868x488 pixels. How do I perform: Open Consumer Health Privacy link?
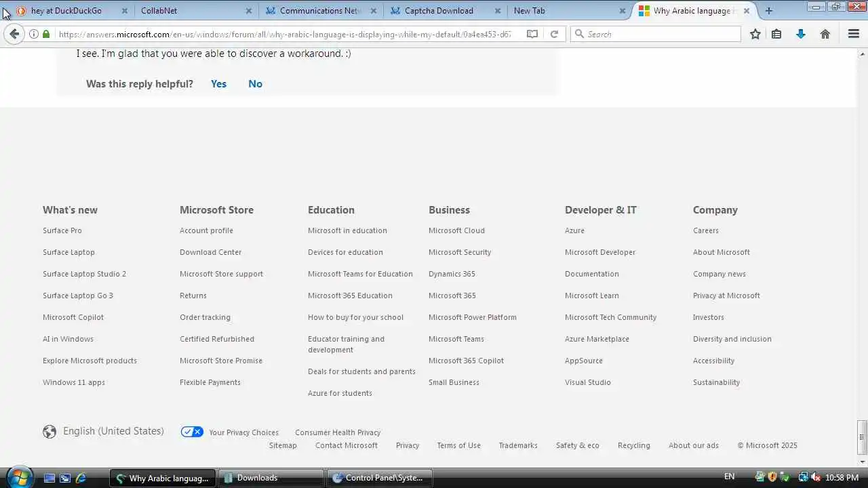338,432
